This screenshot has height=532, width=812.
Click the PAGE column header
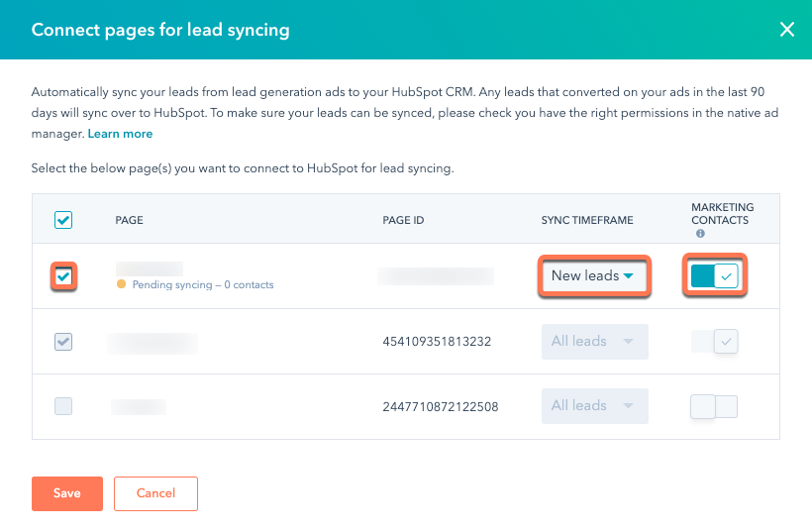coord(129,220)
